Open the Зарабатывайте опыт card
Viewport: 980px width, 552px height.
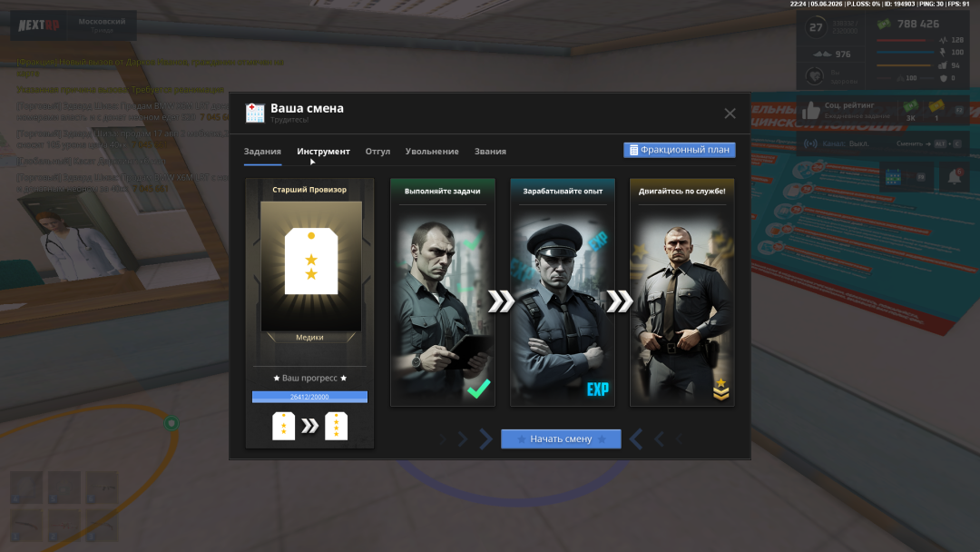coord(563,292)
